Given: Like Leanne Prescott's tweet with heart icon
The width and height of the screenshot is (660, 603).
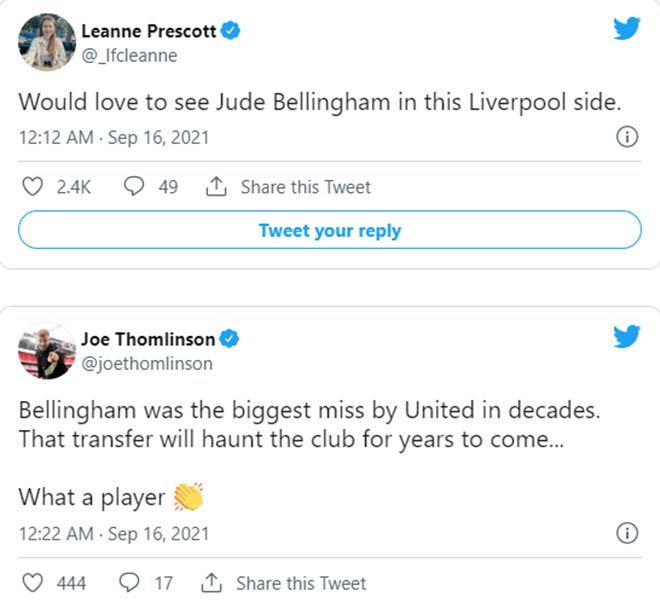Looking at the screenshot, I should pyautogui.click(x=32, y=187).
